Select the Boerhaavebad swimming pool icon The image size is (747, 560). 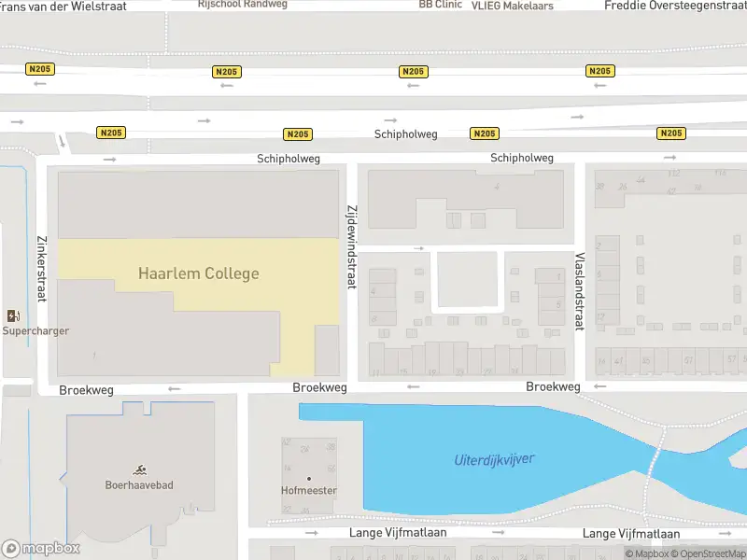pos(139,469)
